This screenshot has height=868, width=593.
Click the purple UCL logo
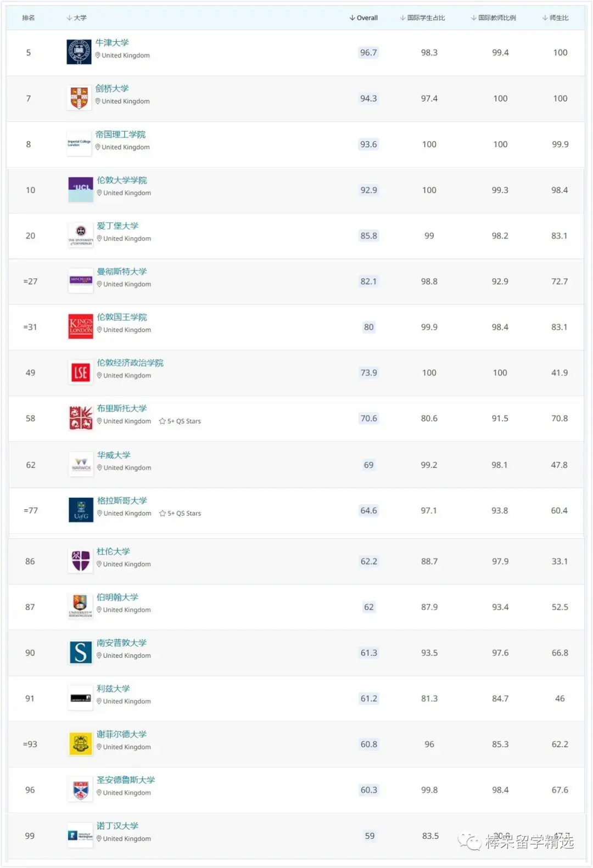(x=81, y=190)
